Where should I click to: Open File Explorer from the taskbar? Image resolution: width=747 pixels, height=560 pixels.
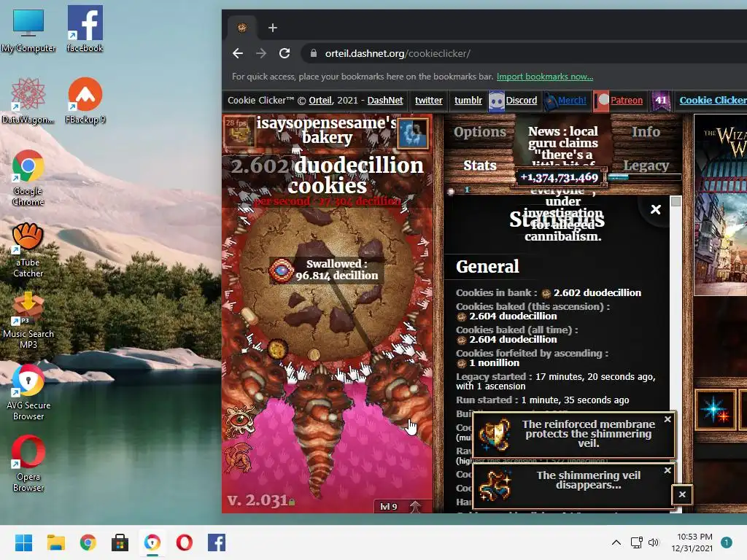[x=55, y=542]
